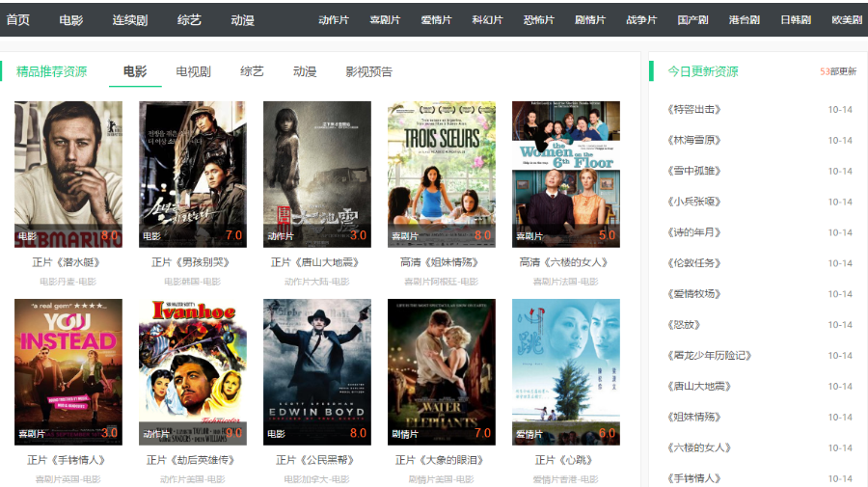Screen dimensions: 868x487
Task: Open 《诗的年月》 in today's updates
Action: [694, 232]
